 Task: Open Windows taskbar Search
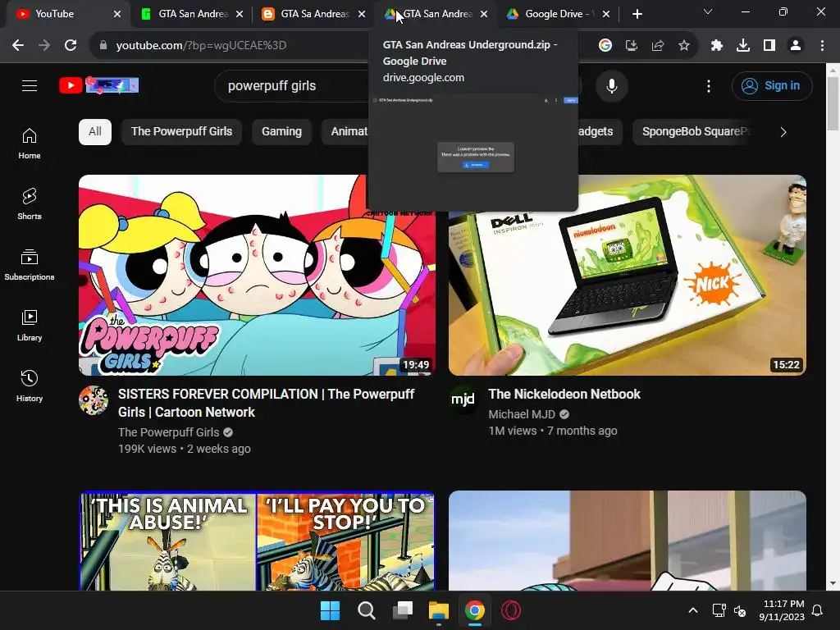pos(367,610)
